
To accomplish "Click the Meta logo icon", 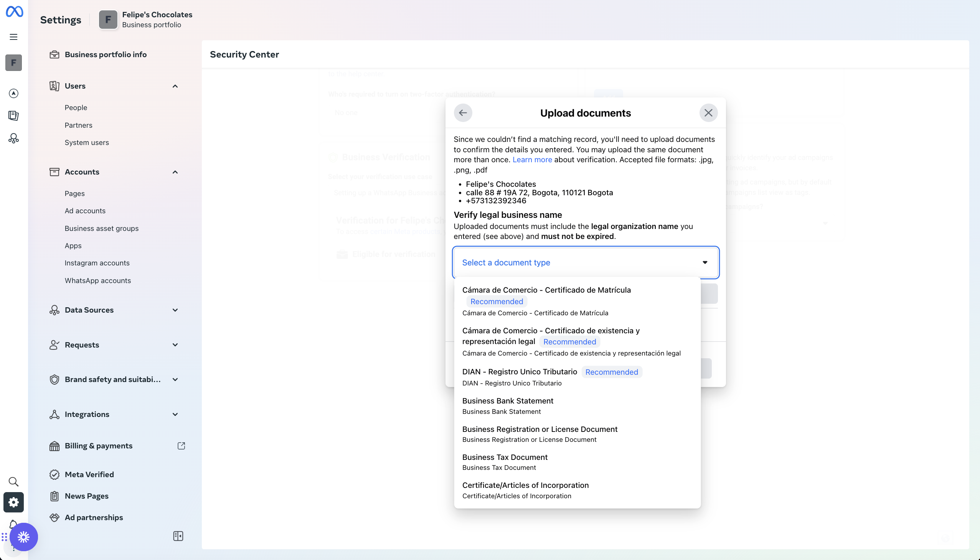I will [x=14, y=12].
